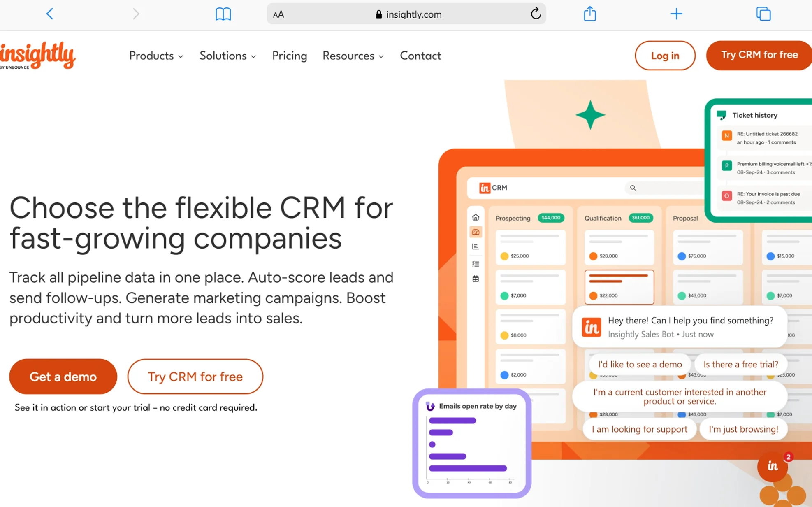Click the task list icon in CRM sidebar
This screenshot has width=812, height=507.
coord(476,264)
